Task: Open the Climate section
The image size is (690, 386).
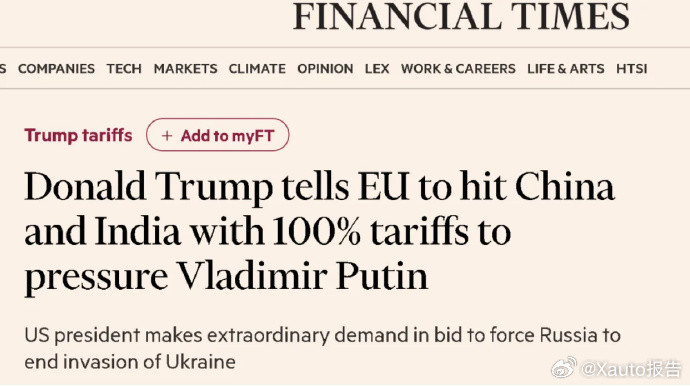Action: pyautogui.click(x=257, y=69)
